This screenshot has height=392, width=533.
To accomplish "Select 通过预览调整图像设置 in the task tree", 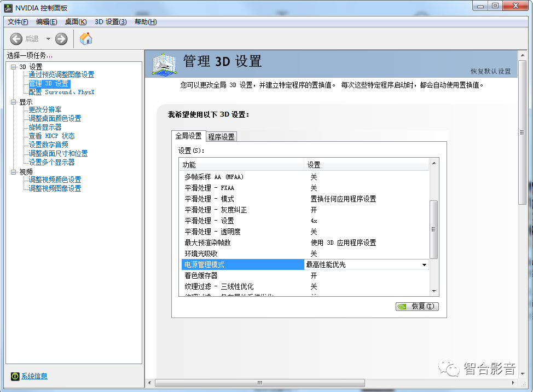I will tap(61, 74).
